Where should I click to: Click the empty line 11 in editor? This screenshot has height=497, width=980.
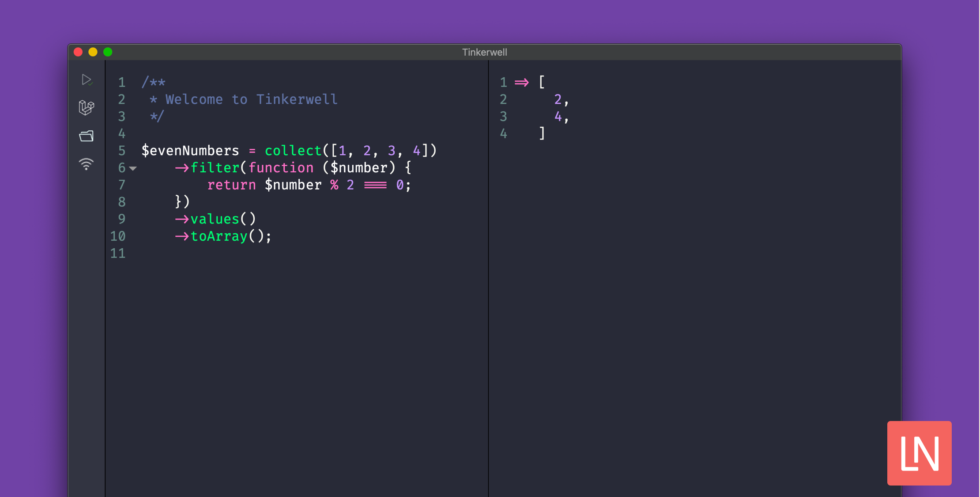[309, 254]
